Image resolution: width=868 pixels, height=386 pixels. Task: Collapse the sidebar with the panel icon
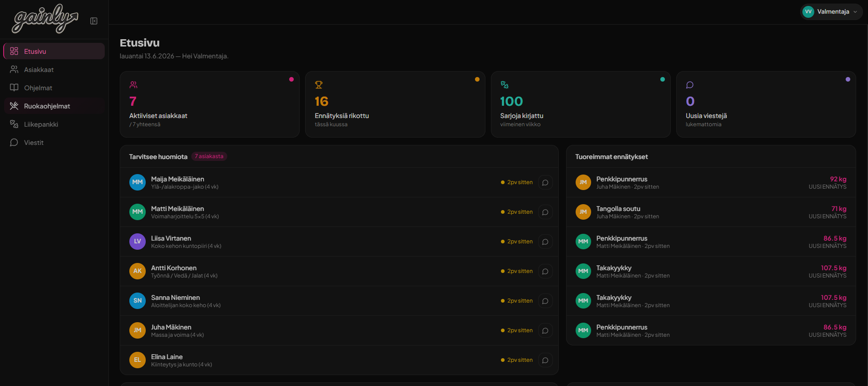click(x=94, y=21)
